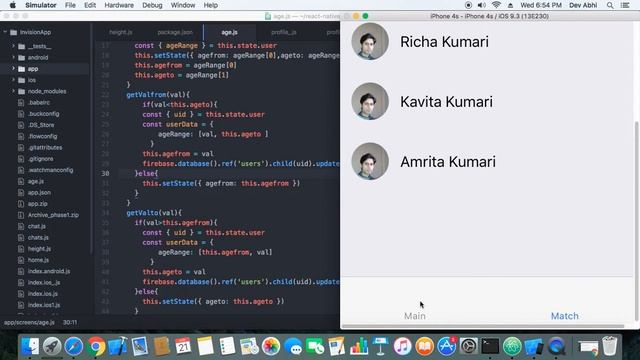
Task: Select Kavita Kumari in the list
Action: [x=446, y=102]
